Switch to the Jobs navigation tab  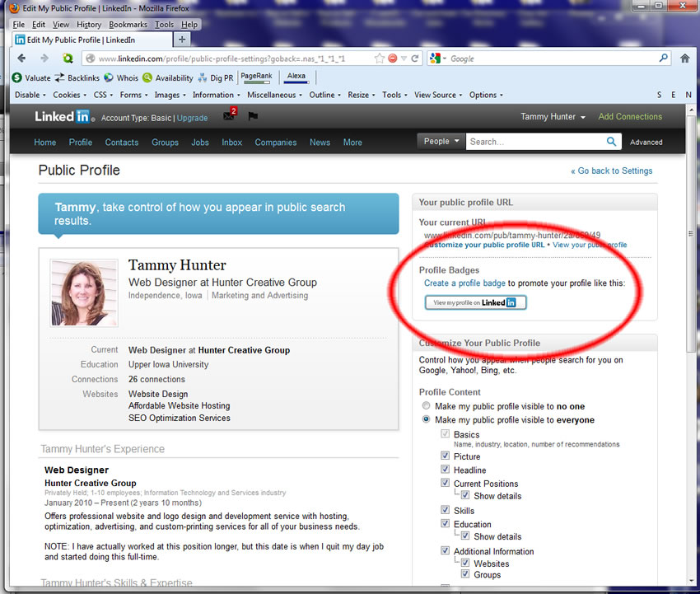[x=200, y=142]
